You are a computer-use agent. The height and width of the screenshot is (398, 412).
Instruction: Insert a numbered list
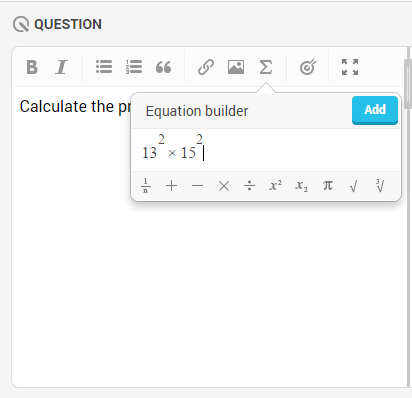[x=134, y=67]
